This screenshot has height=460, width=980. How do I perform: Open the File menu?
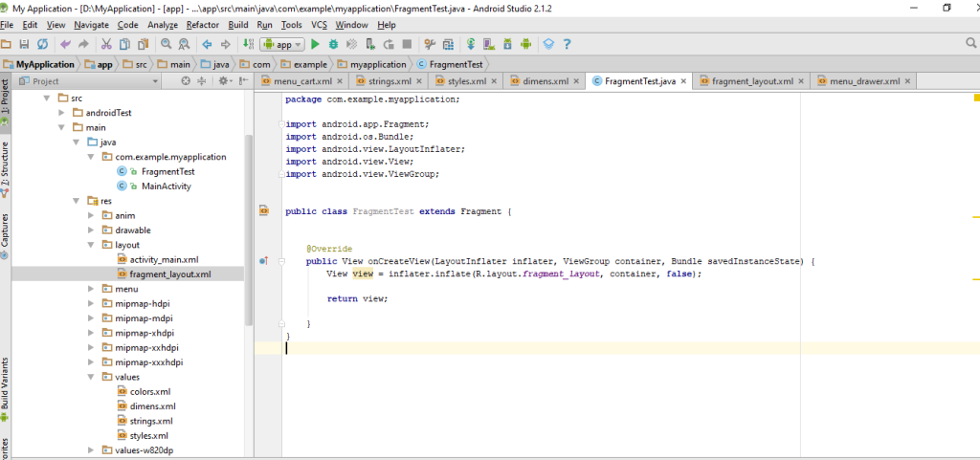click(7, 25)
